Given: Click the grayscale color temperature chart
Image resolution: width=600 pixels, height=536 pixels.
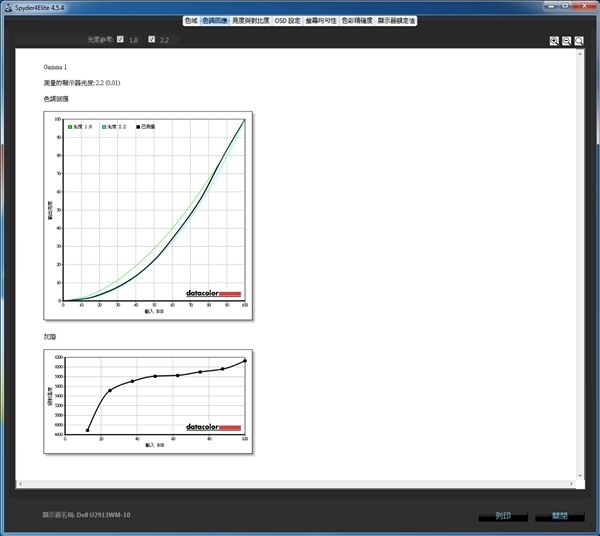Looking at the screenshot, I should click(x=148, y=401).
